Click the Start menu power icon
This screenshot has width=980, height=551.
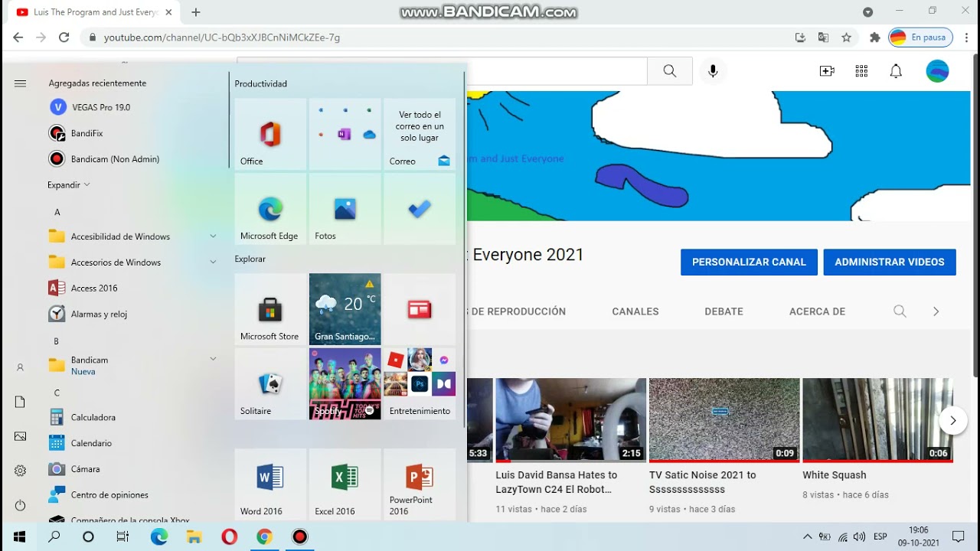point(20,505)
